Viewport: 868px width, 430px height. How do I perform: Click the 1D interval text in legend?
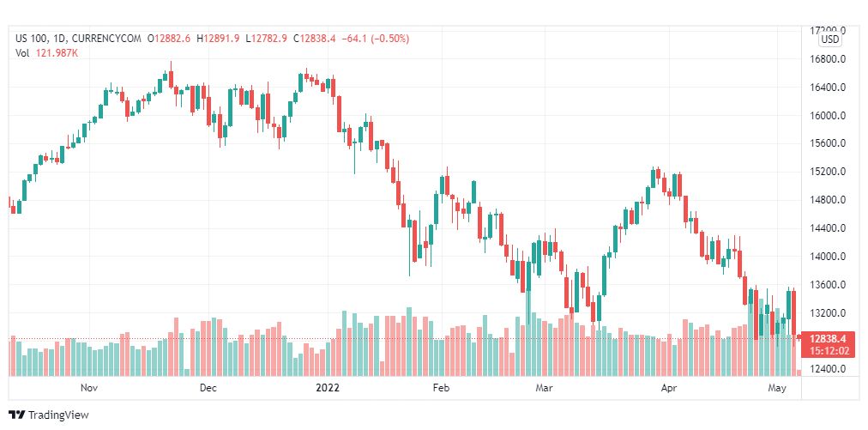coord(60,39)
